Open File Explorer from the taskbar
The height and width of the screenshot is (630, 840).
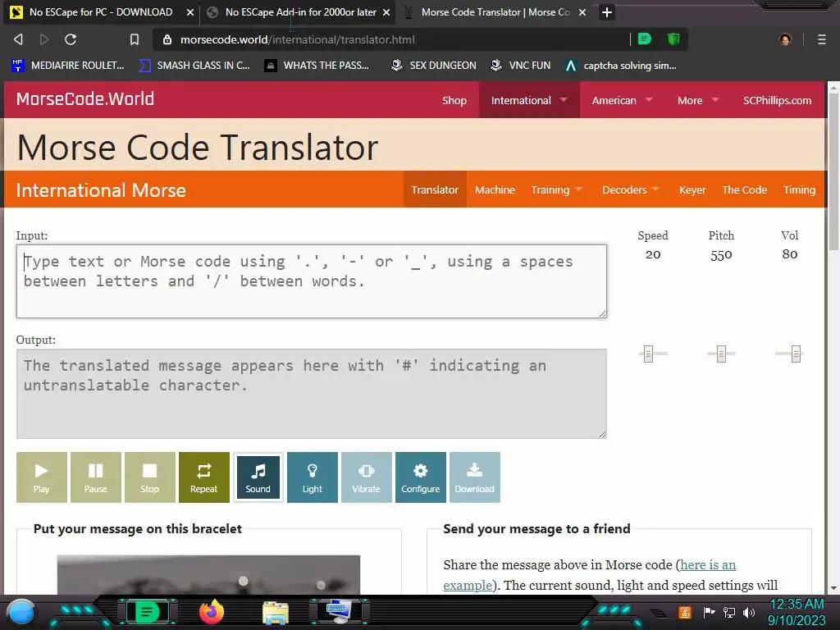276,612
